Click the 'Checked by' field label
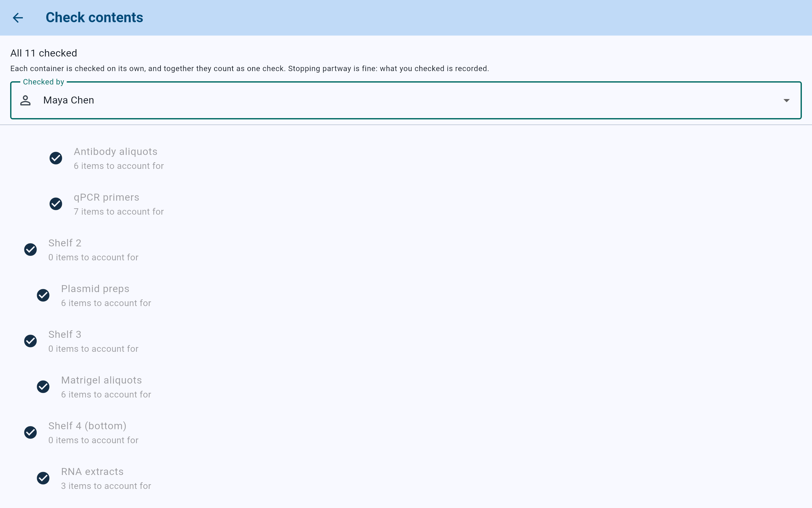 pyautogui.click(x=44, y=82)
